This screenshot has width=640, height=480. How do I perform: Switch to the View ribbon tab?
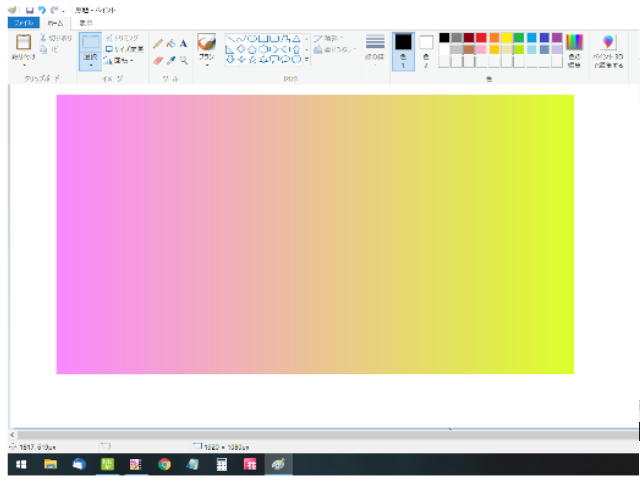86,23
